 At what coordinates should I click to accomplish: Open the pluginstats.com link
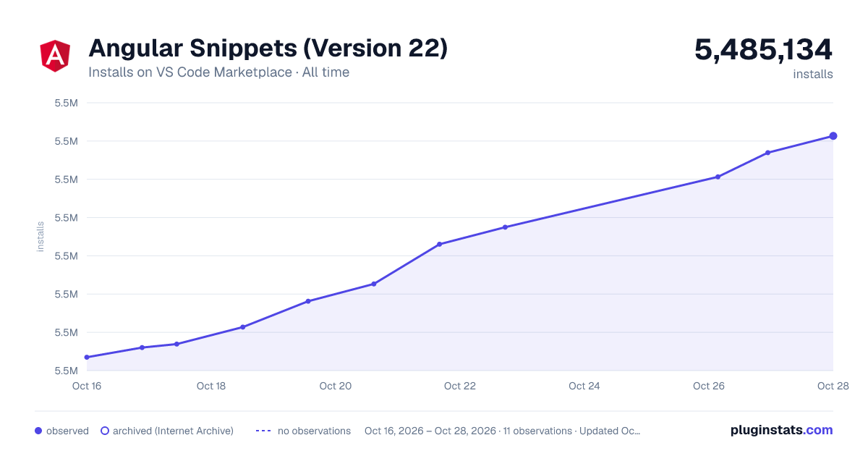[781, 430]
